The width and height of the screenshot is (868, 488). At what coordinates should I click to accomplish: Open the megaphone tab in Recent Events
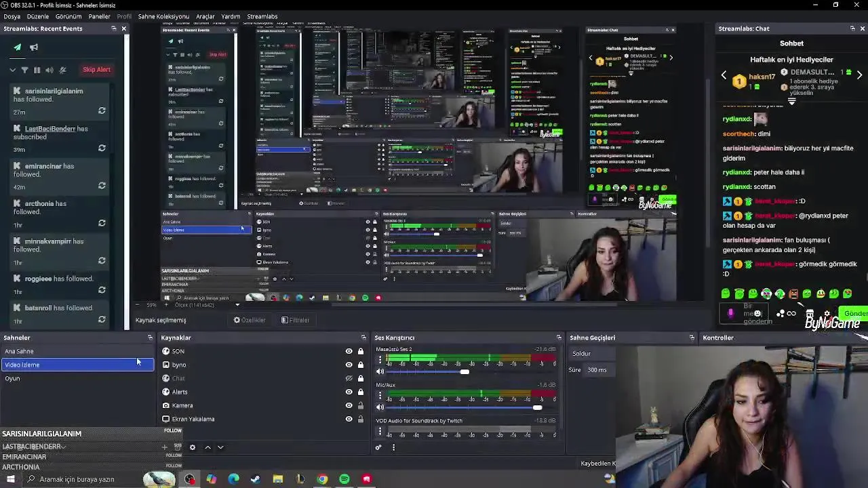pos(34,47)
